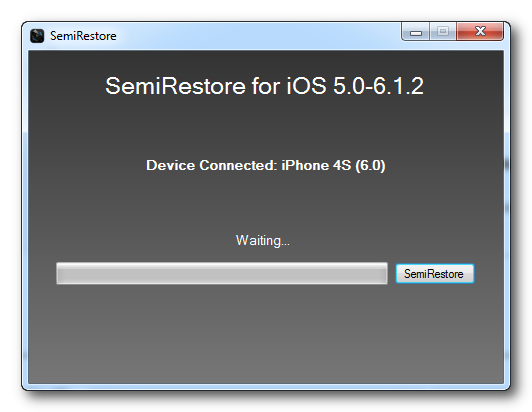This screenshot has width=532, height=412.
Task: Click the "5.0-6.1.2" version range in heading
Action: pos(378,86)
